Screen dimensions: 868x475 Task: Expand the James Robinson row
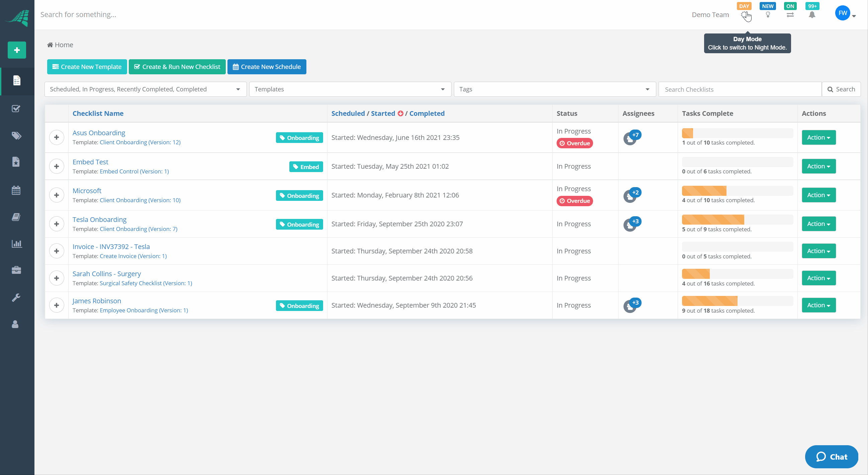coord(57,305)
